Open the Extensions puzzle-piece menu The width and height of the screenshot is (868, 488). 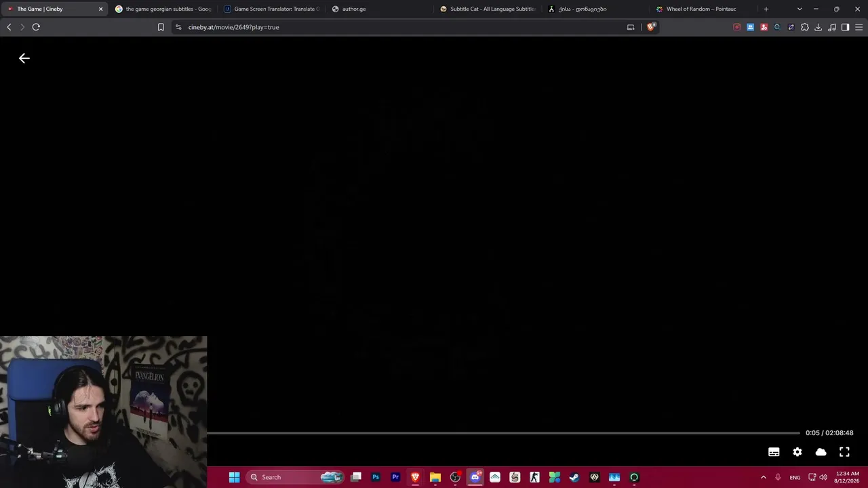[805, 27]
